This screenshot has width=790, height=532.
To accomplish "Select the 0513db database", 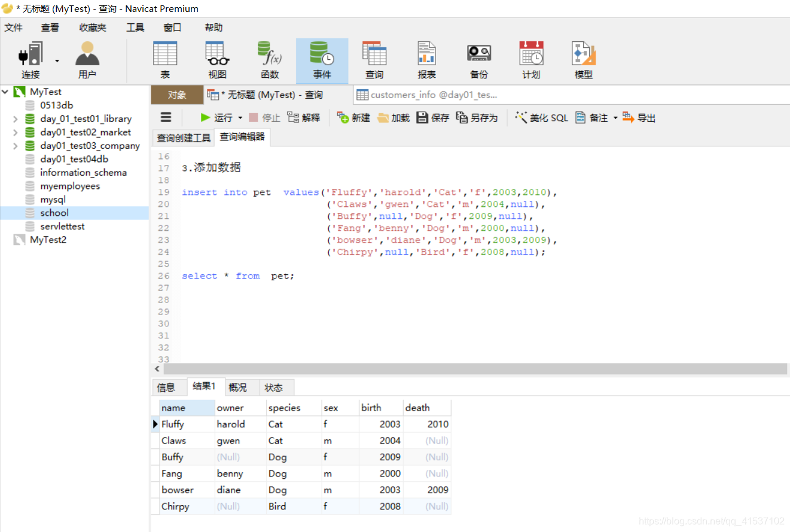I will (x=57, y=105).
